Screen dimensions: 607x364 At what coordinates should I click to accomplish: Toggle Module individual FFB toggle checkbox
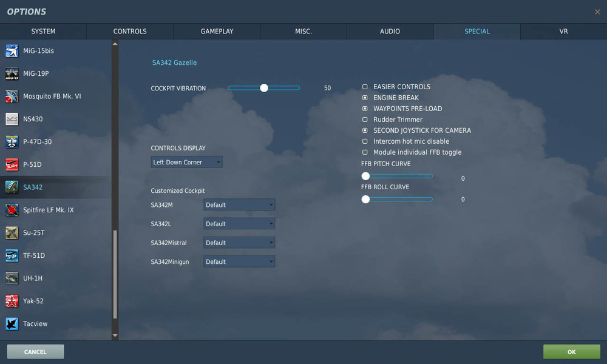(365, 152)
